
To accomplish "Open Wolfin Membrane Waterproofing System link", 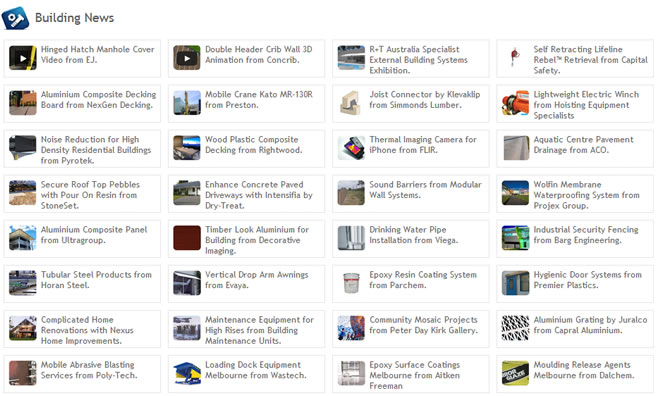I will click(x=586, y=195).
